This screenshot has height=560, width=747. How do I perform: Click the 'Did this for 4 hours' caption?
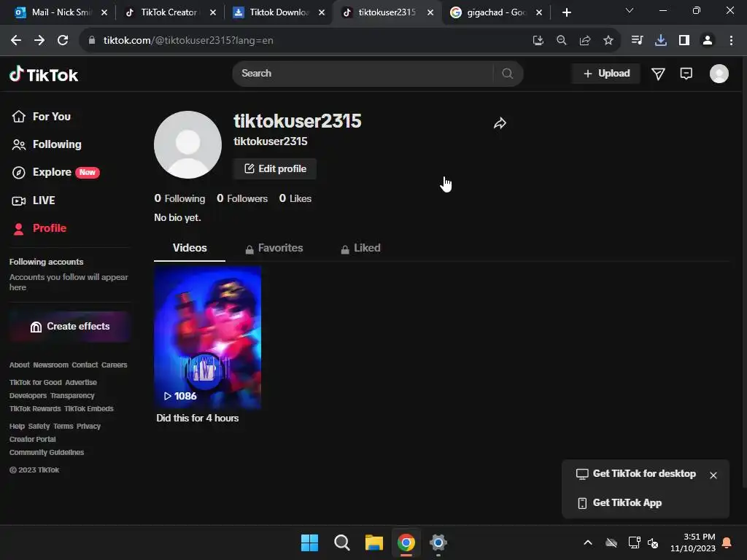(x=197, y=418)
